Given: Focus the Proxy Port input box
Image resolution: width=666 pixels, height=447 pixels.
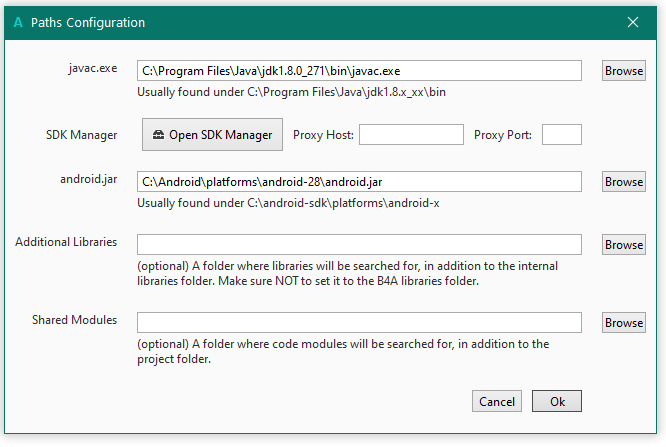Looking at the screenshot, I should [561, 135].
